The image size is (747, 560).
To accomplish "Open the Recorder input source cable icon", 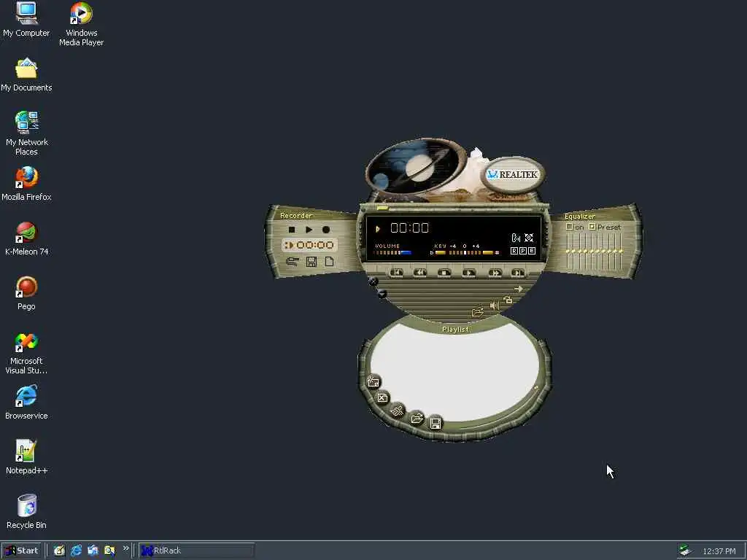I will 292,262.
